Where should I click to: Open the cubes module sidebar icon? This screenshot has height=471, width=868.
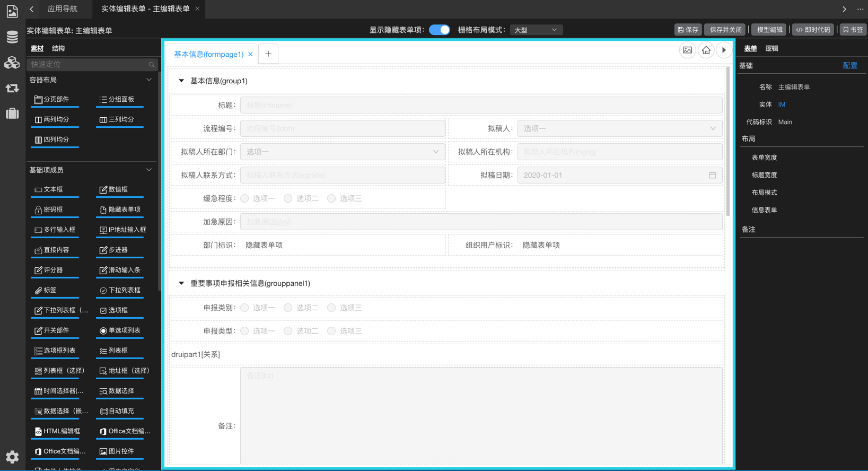tap(12, 63)
